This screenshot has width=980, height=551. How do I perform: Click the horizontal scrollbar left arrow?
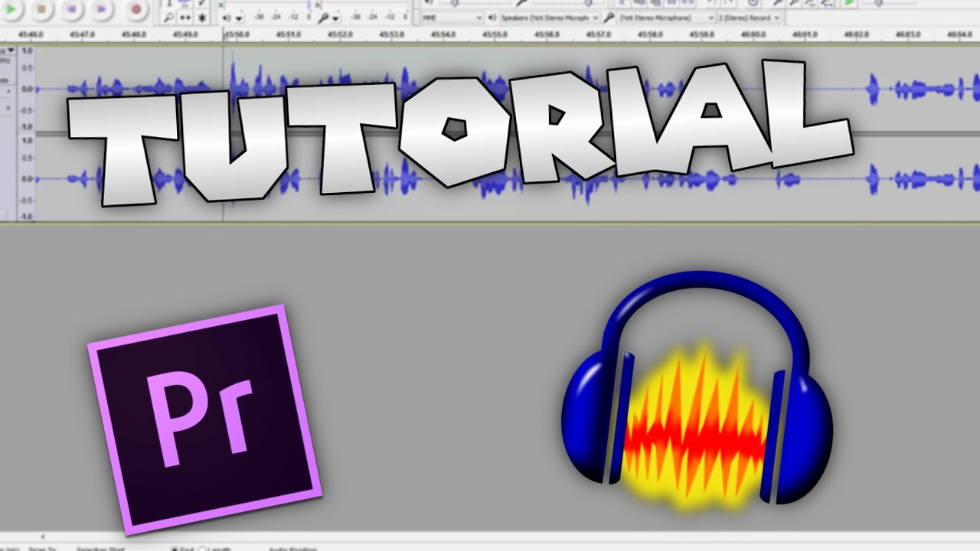[43, 536]
